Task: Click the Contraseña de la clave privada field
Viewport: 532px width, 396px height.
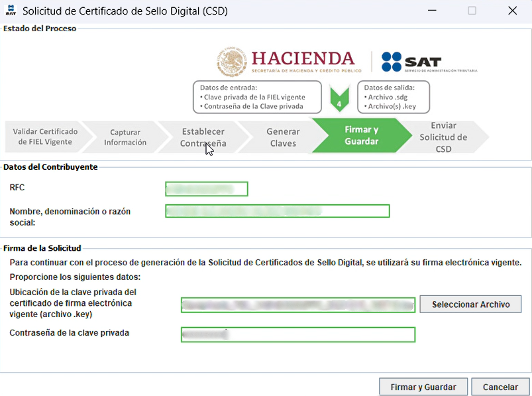Action: (x=297, y=334)
